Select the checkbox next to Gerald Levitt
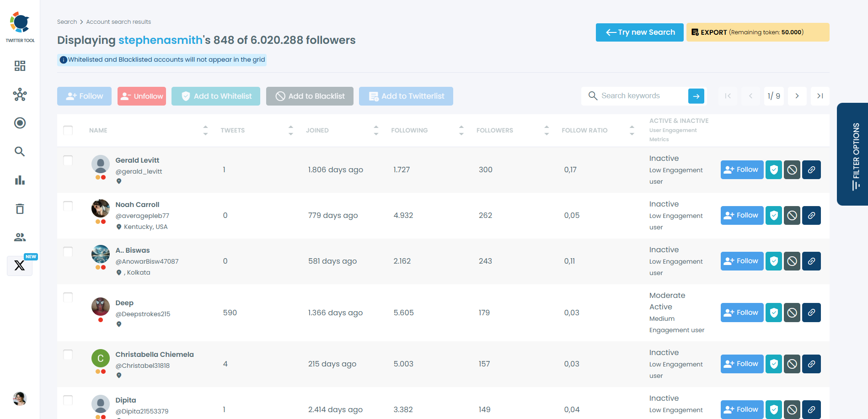868x419 pixels. [x=68, y=160]
